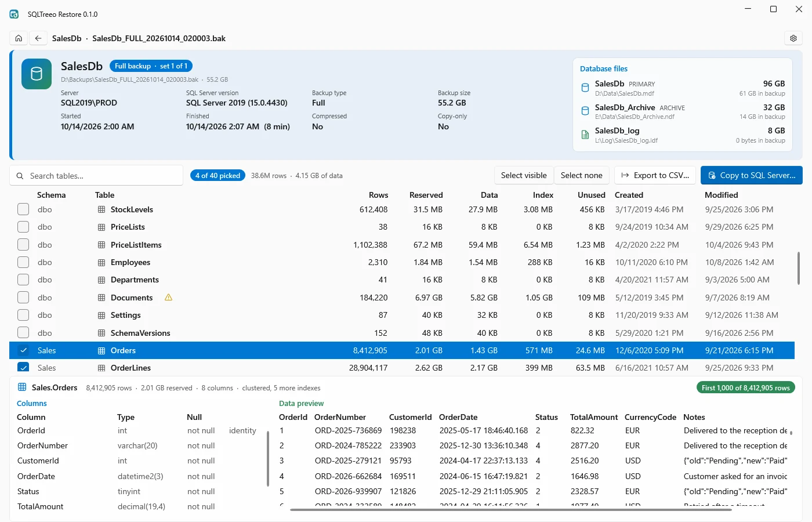Click the '4 of 40 picked' badge
This screenshot has height=522, width=812.
click(x=217, y=175)
